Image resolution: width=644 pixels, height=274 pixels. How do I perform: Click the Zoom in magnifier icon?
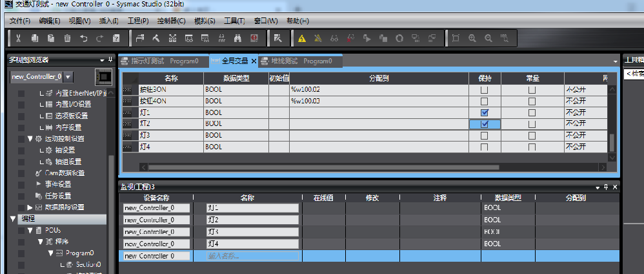coord(472,38)
